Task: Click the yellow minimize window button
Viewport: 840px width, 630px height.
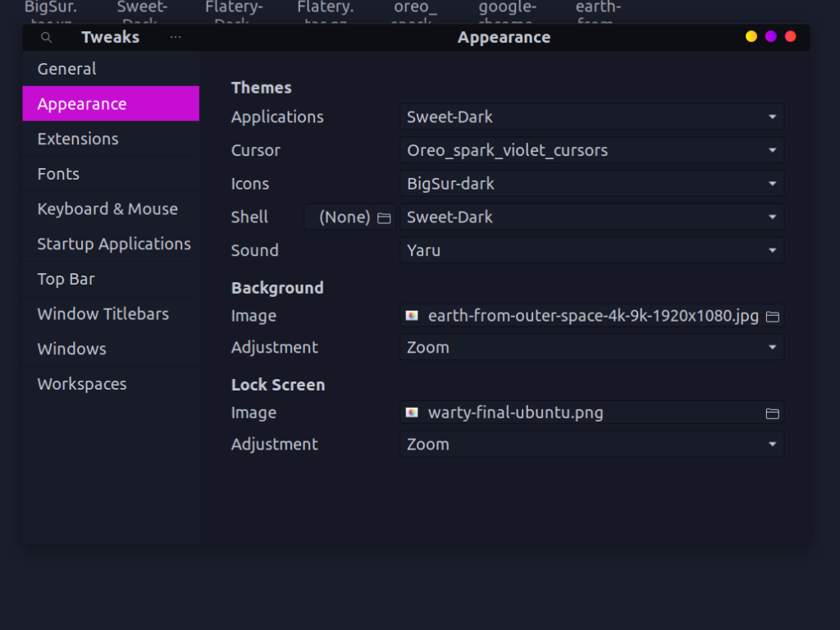Action: [751, 36]
